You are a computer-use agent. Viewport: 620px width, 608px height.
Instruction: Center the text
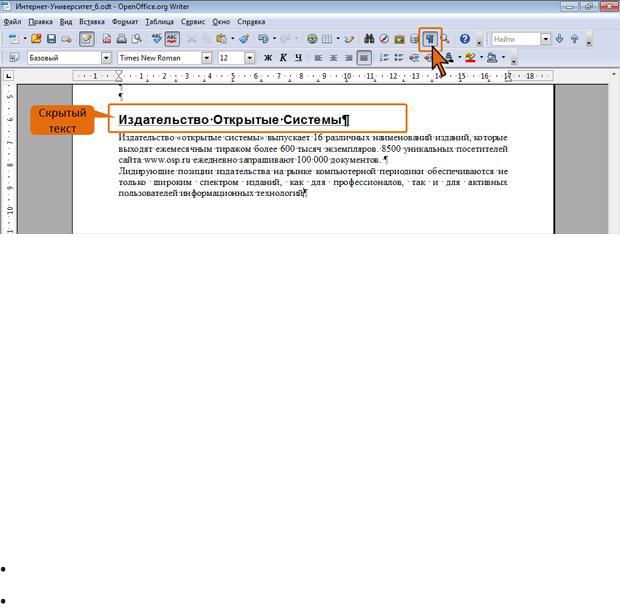click(333, 58)
